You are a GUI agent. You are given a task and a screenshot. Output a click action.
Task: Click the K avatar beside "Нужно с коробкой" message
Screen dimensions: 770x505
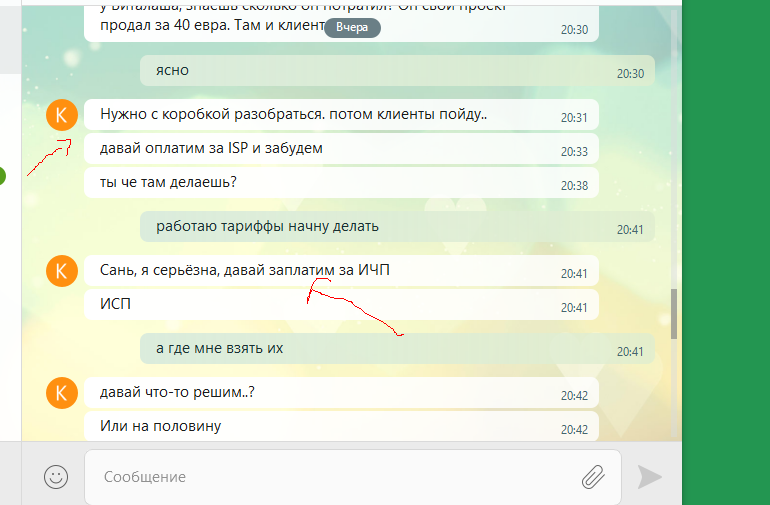(62, 116)
